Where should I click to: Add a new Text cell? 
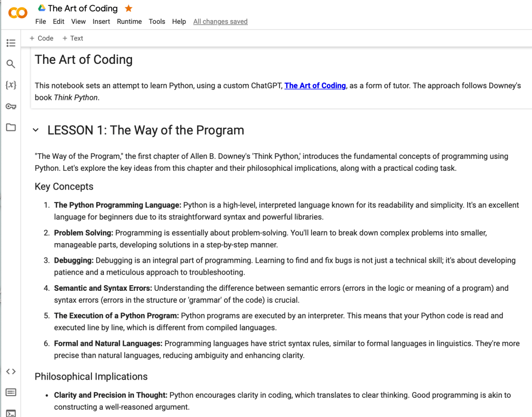[73, 38]
